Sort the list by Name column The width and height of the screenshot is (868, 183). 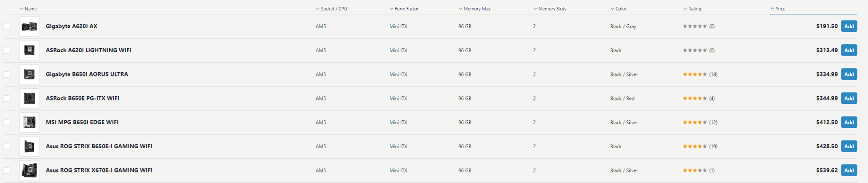click(x=30, y=9)
